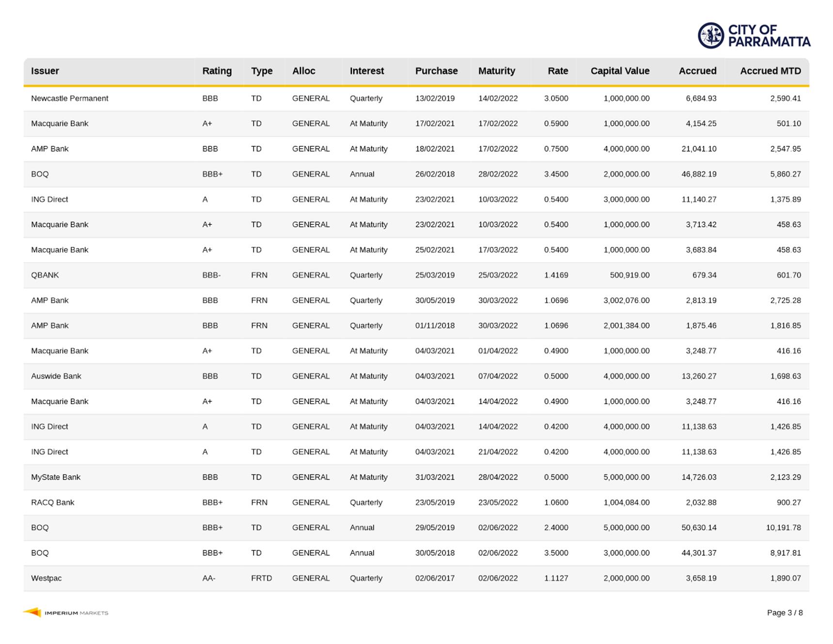Click the maturity date 14/02/2022
This screenshot has height=644, width=833.
(x=498, y=98)
